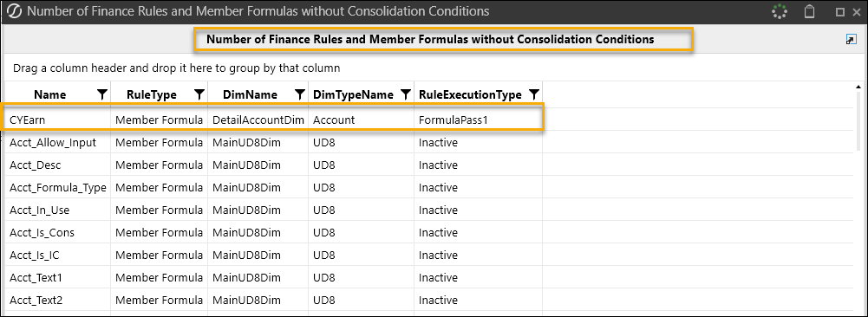Click the loading spinner icon in the title bar
This screenshot has width=868, height=317.
pyautogui.click(x=779, y=11)
